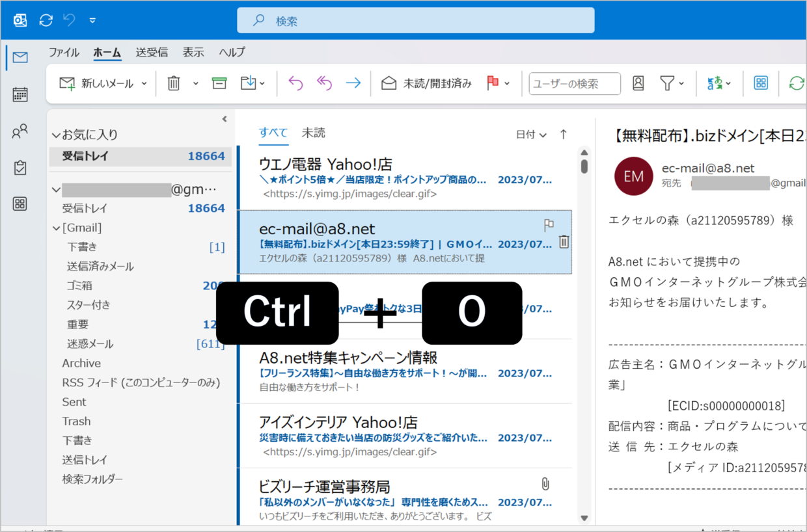The height and width of the screenshot is (532, 807).
Task: Switch to the すべて mail tab
Action: (x=273, y=133)
